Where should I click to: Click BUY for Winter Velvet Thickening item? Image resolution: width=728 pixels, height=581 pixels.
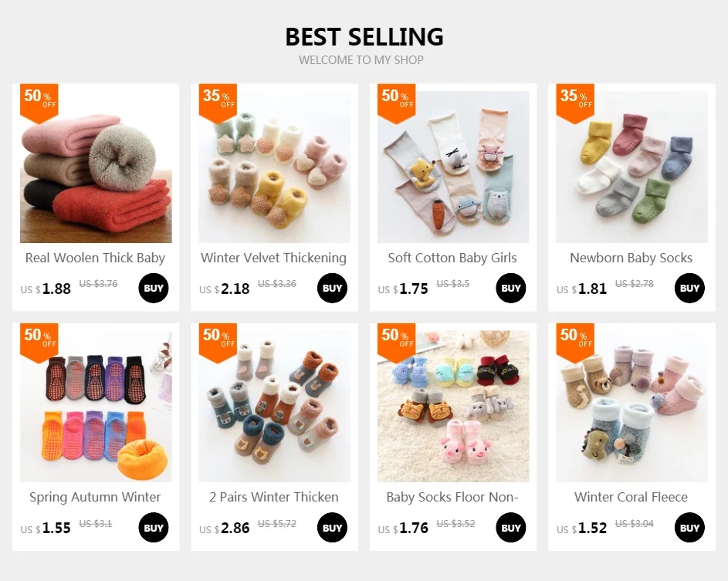(332, 288)
